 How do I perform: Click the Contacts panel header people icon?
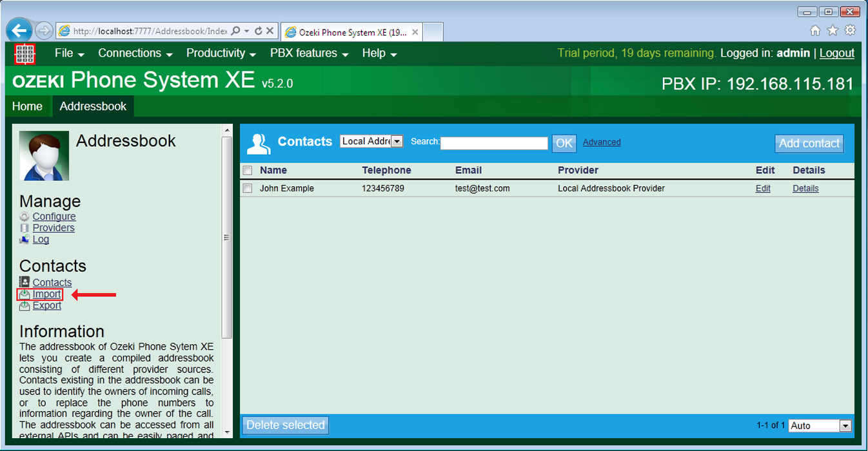coord(259,144)
